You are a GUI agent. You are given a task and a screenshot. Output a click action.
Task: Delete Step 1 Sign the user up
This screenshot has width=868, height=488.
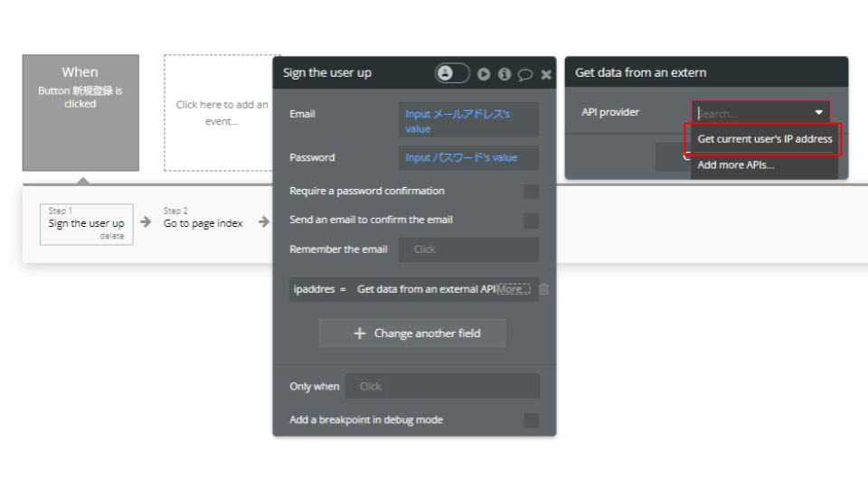pos(112,236)
